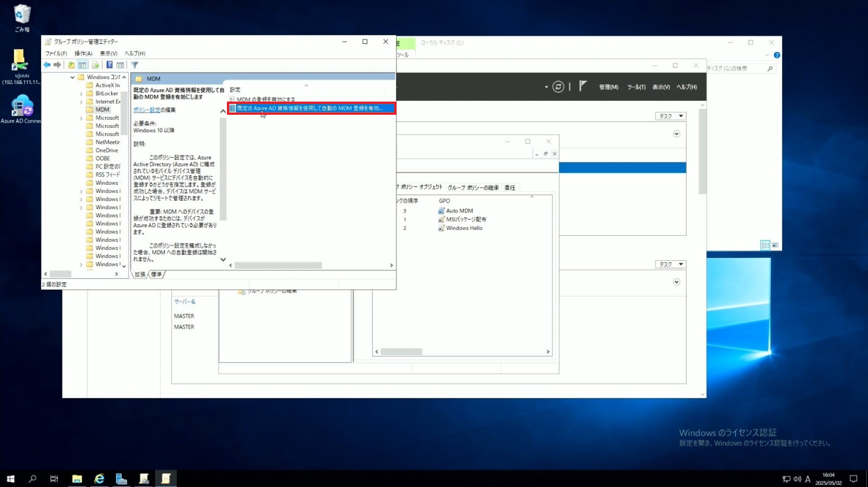Image resolution: width=868 pixels, height=487 pixels.
Task: Select the OneDrive folder
Action: pos(107,150)
